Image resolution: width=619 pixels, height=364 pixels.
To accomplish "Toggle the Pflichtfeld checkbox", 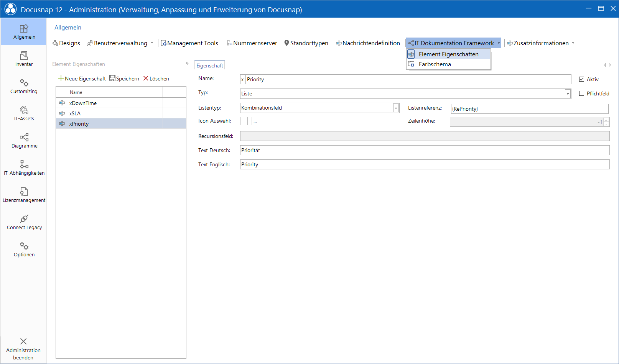I will pos(581,93).
